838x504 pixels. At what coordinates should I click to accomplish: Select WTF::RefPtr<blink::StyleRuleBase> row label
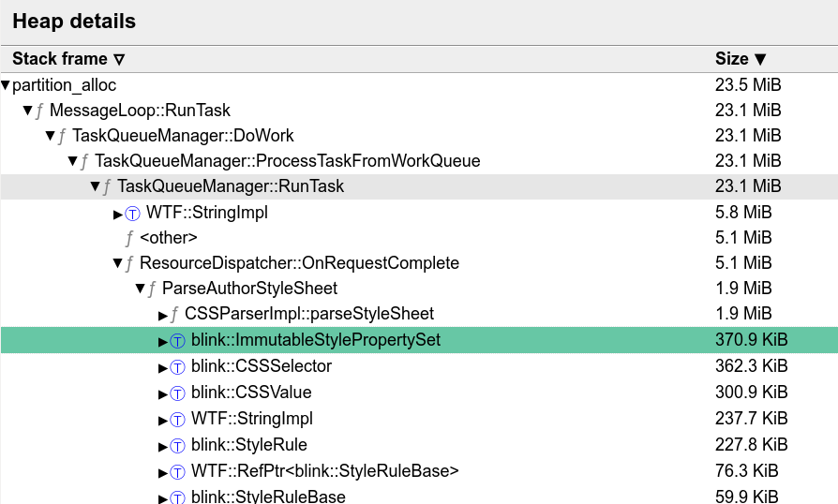click(x=325, y=470)
